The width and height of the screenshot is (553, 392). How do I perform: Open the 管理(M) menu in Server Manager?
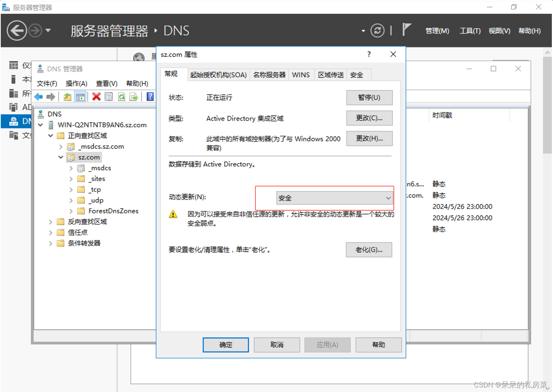[437, 31]
